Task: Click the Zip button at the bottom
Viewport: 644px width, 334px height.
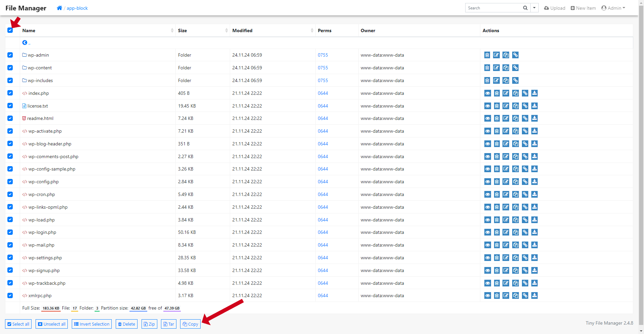Action: (x=149, y=324)
